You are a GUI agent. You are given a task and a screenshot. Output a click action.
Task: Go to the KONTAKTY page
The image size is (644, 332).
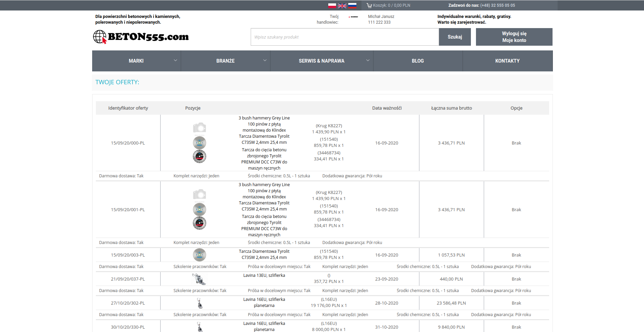tap(507, 61)
